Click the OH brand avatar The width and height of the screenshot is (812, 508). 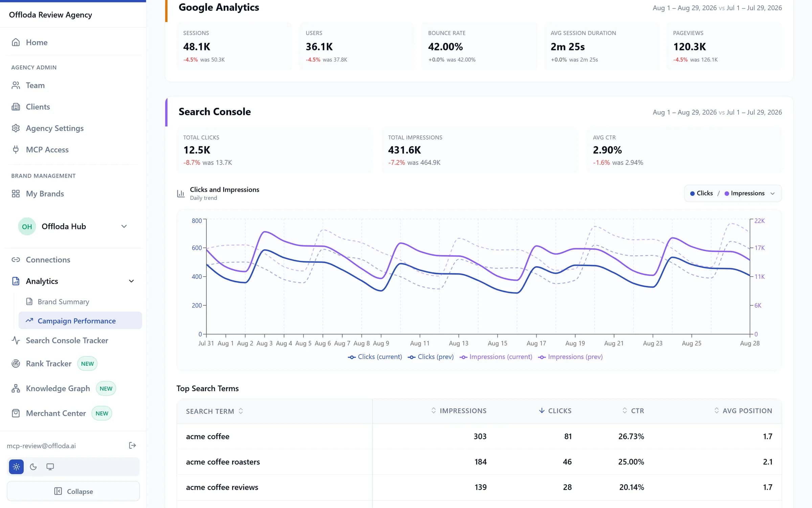pyautogui.click(x=27, y=226)
